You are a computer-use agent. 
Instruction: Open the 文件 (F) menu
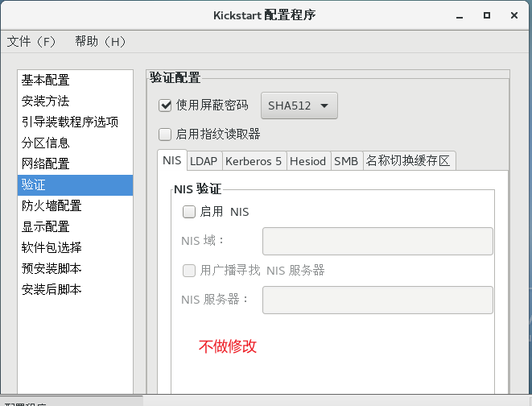coord(31,42)
